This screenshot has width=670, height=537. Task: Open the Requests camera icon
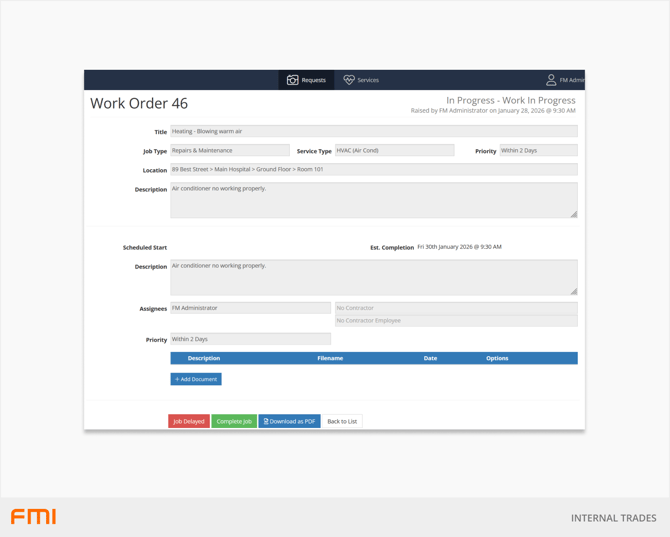pyautogui.click(x=293, y=80)
